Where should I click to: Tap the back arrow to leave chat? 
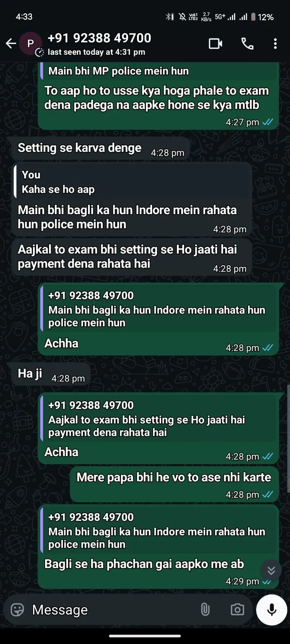coord(11,43)
